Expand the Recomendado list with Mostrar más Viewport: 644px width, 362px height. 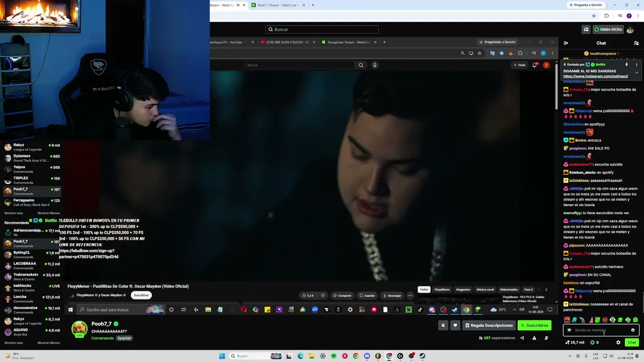click(14, 343)
